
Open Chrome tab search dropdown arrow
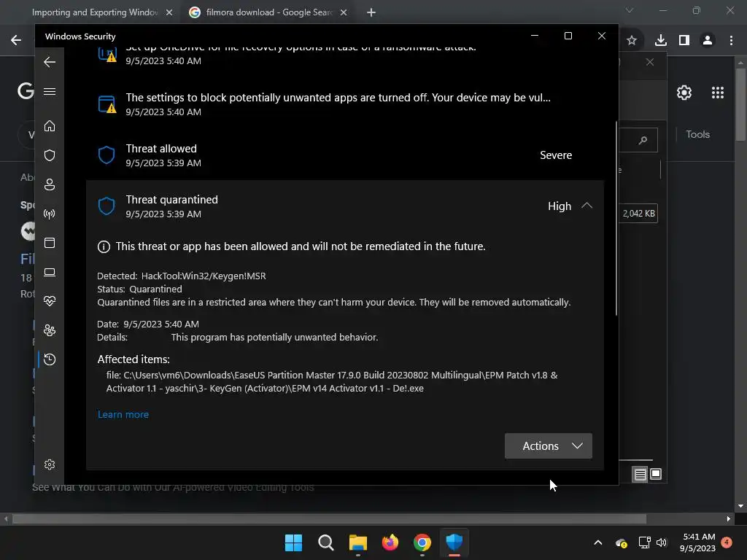click(x=630, y=10)
